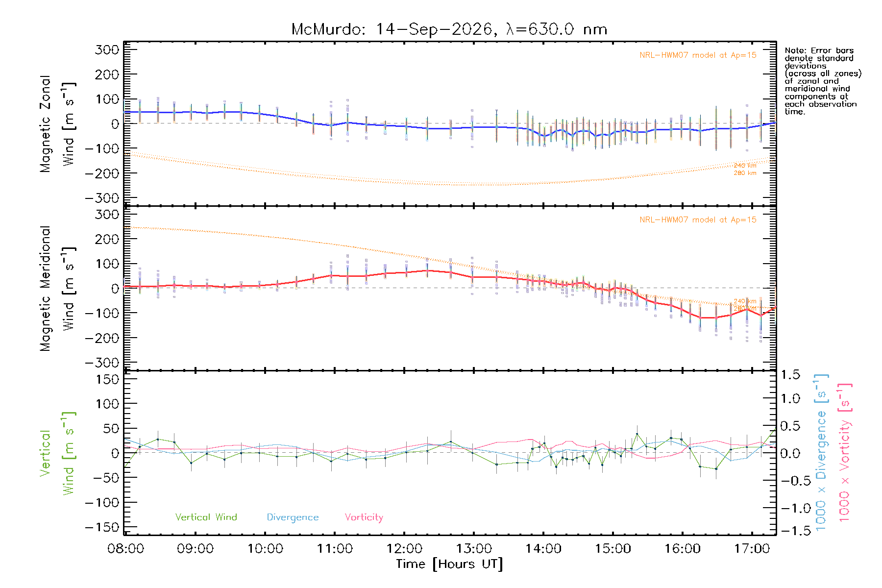Click the NRL-HWM07 model label in zonal panel

(698, 55)
